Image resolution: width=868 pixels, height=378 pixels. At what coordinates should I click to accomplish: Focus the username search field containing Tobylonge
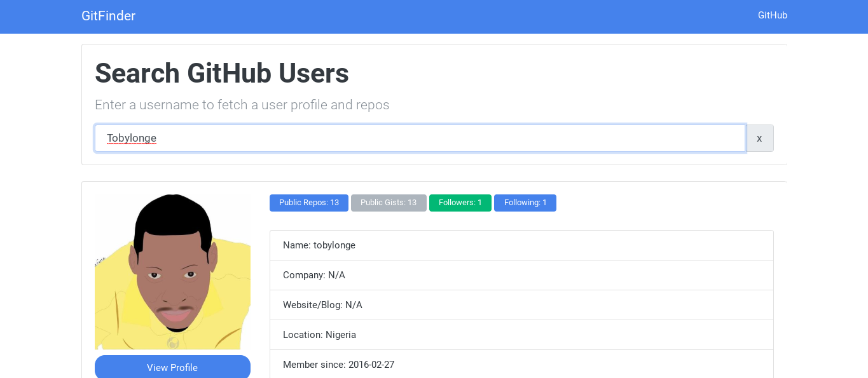tap(420, 138)
